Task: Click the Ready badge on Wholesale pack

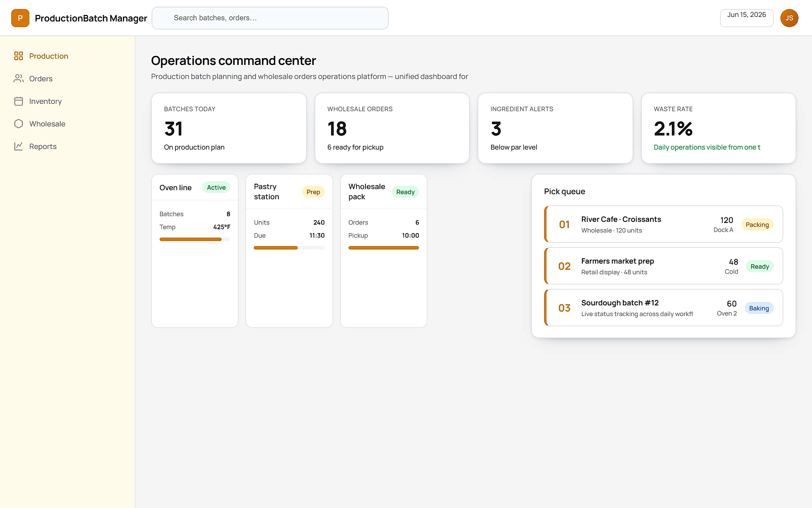Action: pyautogui.click(x=405, y=192)
